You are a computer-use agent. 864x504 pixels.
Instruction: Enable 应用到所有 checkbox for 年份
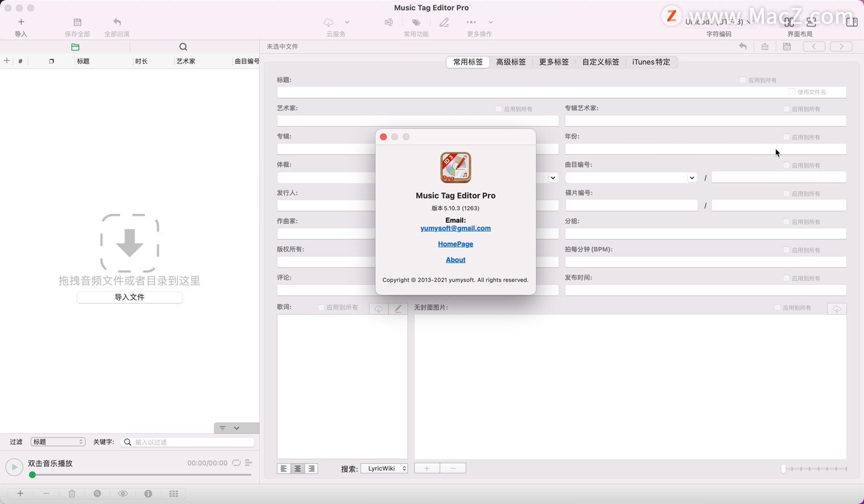coord(787,137)
